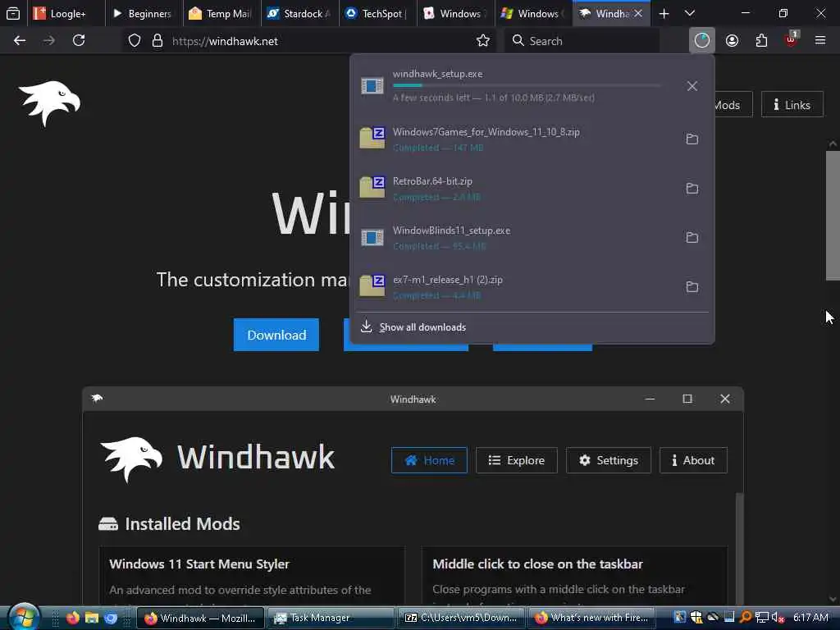Open the Firefox hamburger application menu
840x630 pixels.
820,40
